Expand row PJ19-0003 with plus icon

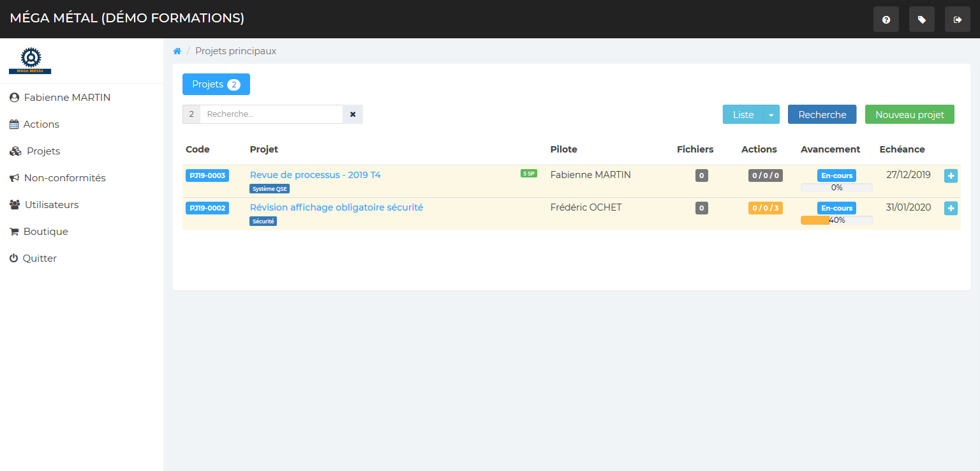pyautogui.click(x=951, y=176)
